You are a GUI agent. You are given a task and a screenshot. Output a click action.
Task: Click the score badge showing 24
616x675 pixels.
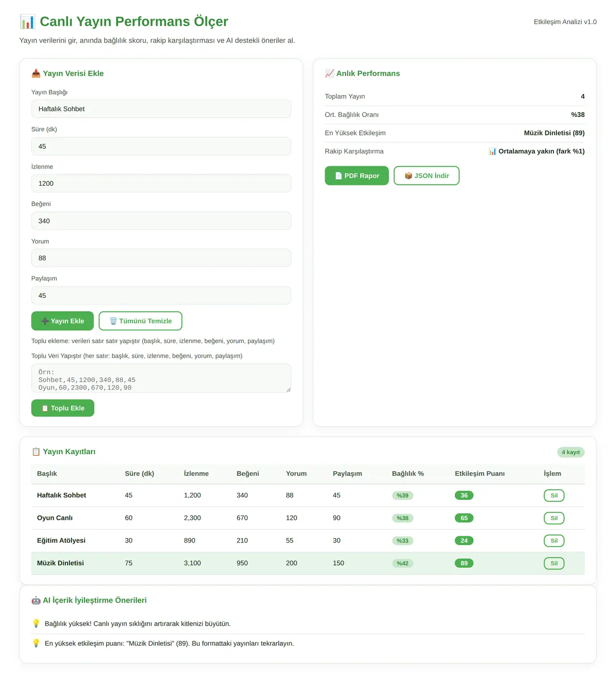pyautogui.click(x=464, y=541)
